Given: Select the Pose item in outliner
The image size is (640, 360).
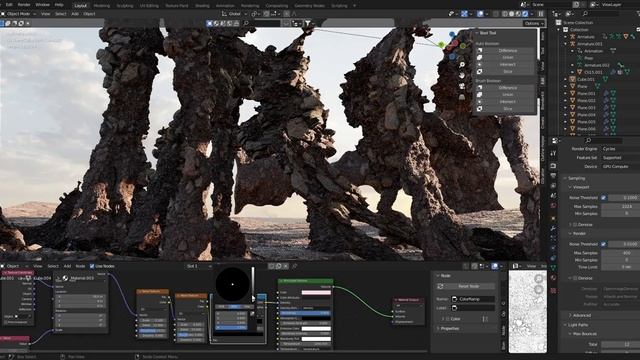Looking at the screenshot, I should 589,58.
